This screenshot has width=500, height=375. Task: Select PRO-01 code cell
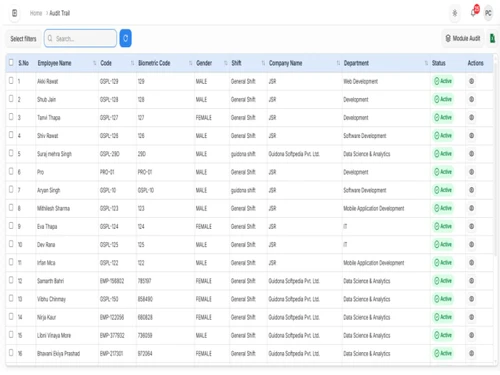point(107,172)
